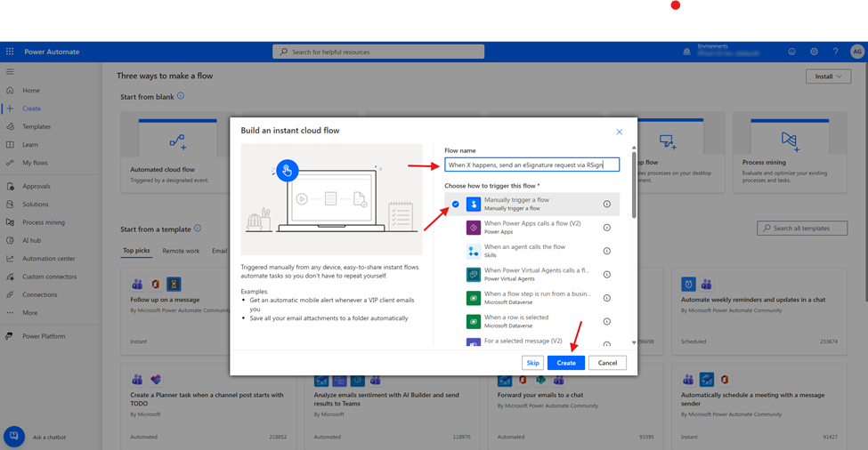The width and height of the screenshot is (868, 450).
Task: Click the Ask a chatbot icon
Action: click(14, 437)
